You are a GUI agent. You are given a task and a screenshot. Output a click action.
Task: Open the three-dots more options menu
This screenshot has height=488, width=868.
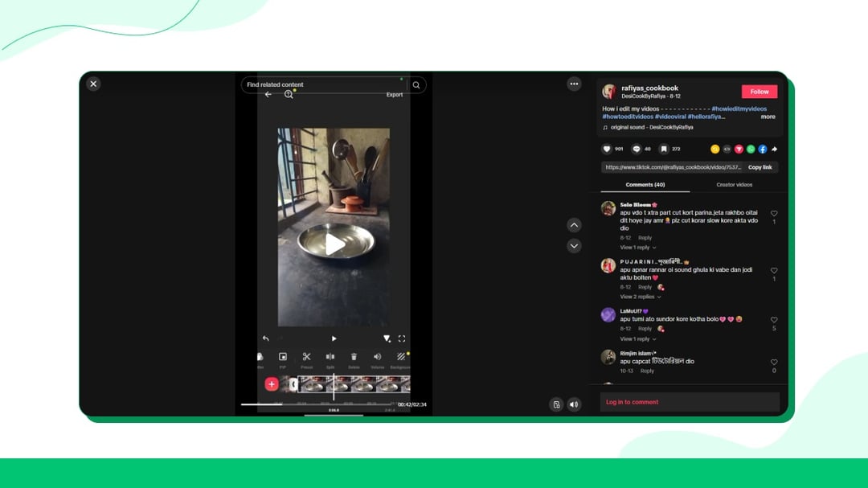tap(574, 84)
